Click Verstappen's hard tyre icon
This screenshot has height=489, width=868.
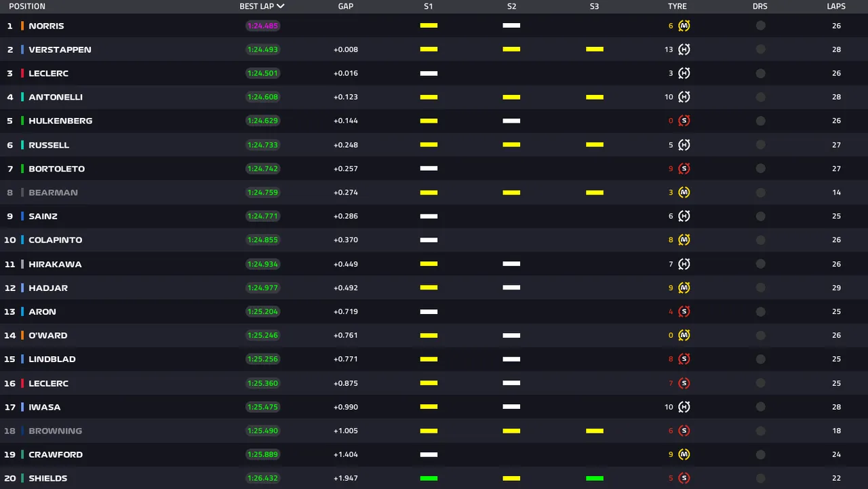tap(684, 50)
